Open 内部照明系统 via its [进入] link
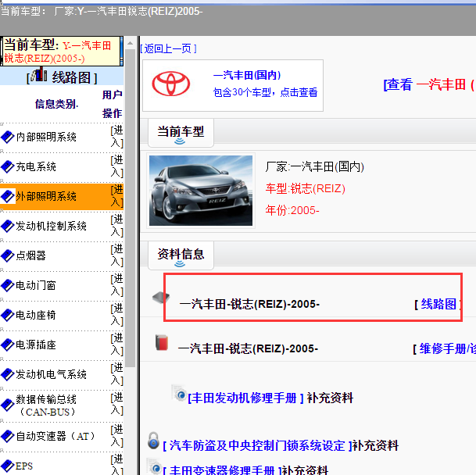 (117, 137)
